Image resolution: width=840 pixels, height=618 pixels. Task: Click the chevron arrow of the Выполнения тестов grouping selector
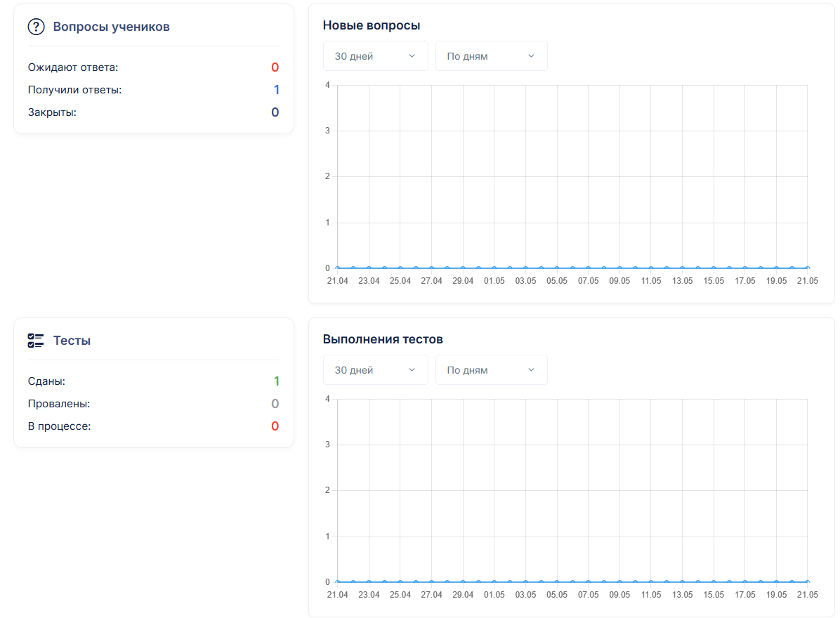[x=532, y=370]
